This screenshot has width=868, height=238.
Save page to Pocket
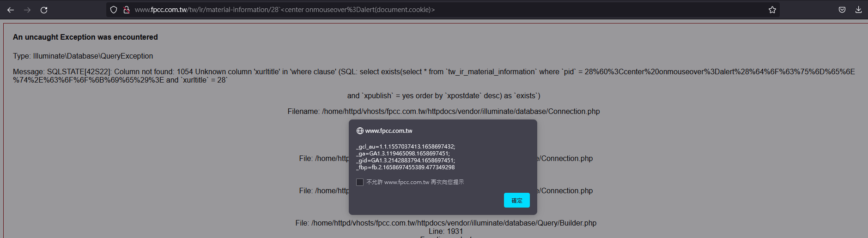pos(842,10)
